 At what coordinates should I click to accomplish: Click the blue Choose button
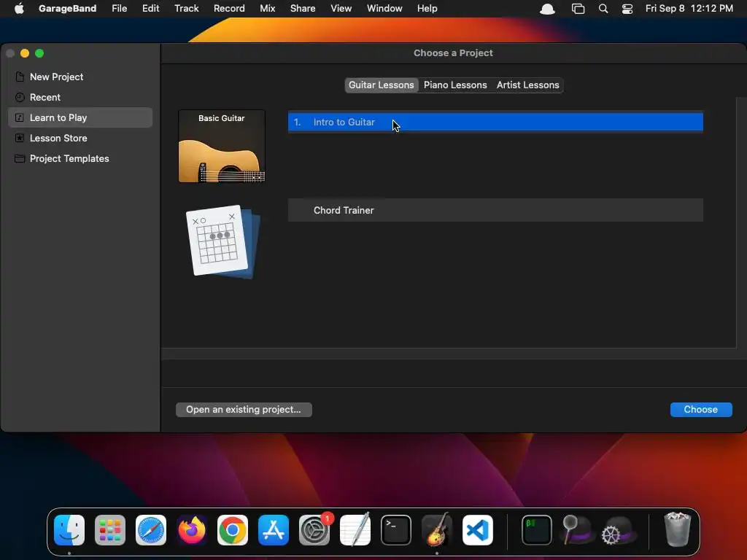click(701, 410)
